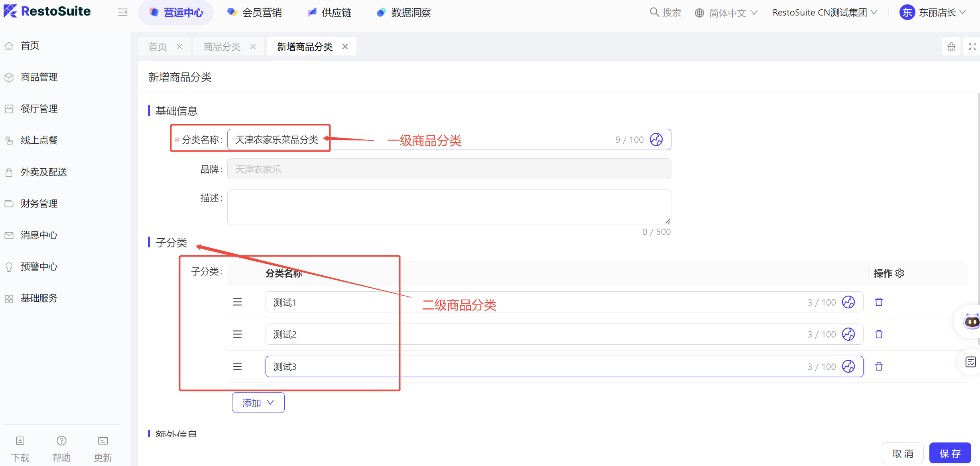Expand the 添加 dropdown button

(258, 403)
